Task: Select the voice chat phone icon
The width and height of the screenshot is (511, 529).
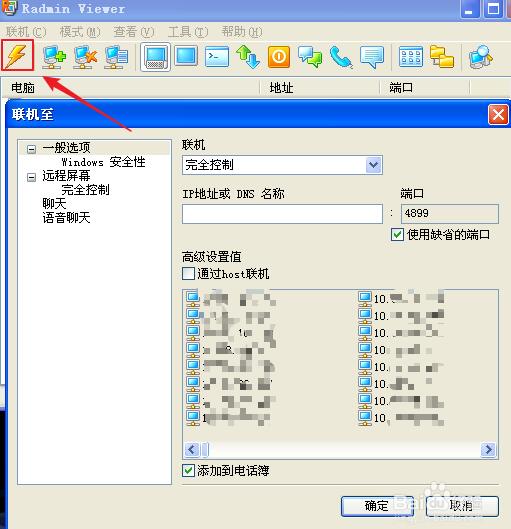Action: 341,56
